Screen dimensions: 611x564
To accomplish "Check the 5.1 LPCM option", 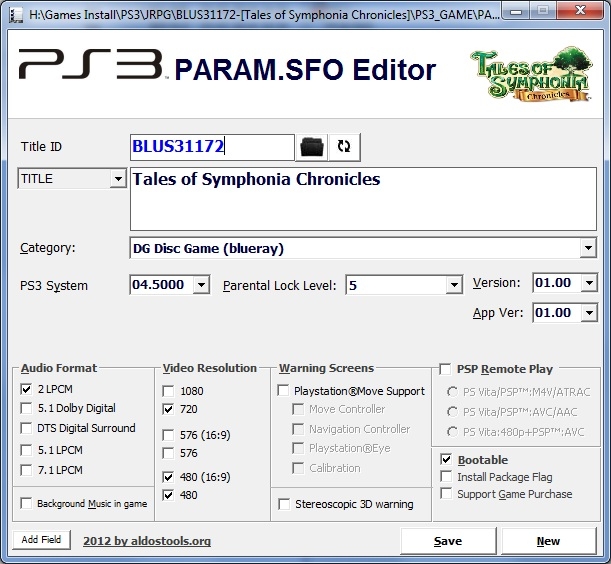I will (x=26, y=450).
